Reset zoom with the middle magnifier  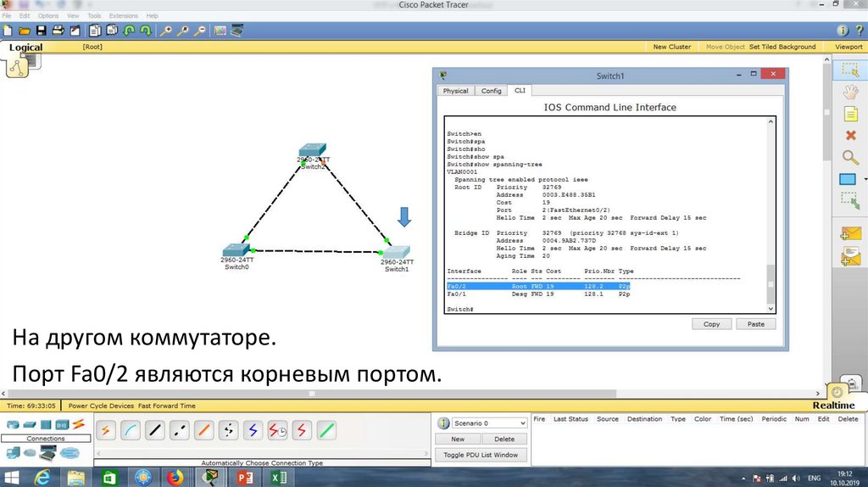click(x=183, y=31)
